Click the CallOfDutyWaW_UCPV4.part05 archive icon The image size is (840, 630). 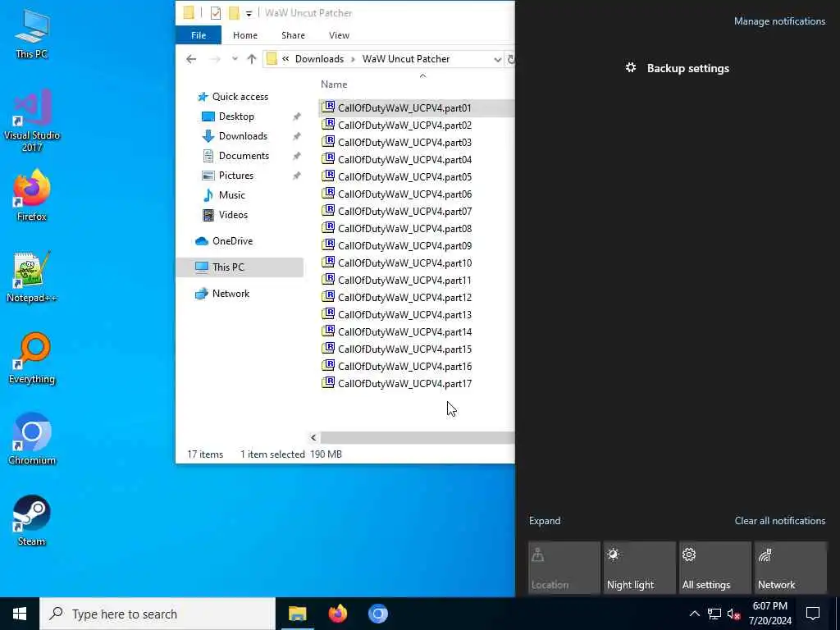[328, 176]
